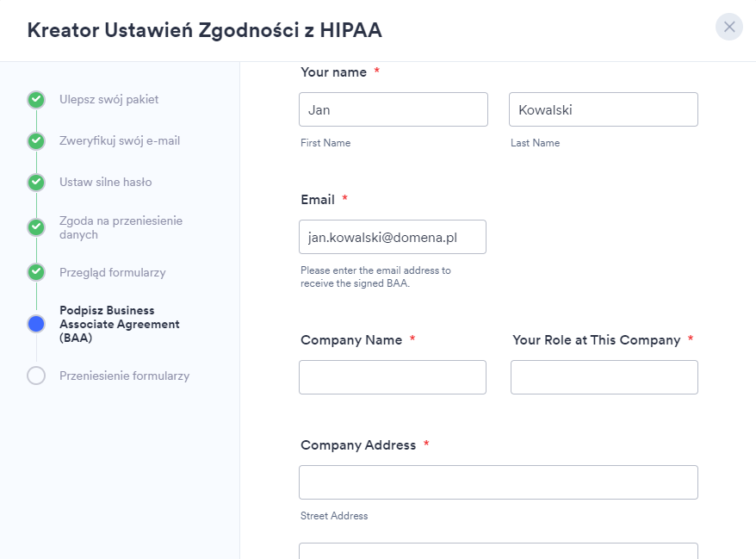Click the First Name field containing Jan
This screenshot has height=559, width=756.
coord(393,109)
